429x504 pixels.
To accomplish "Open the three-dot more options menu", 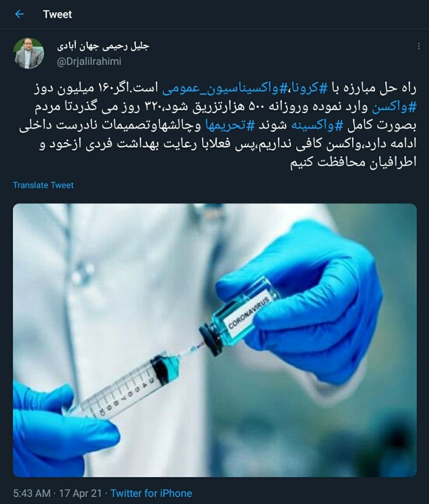I will click(x=418, y=46).
